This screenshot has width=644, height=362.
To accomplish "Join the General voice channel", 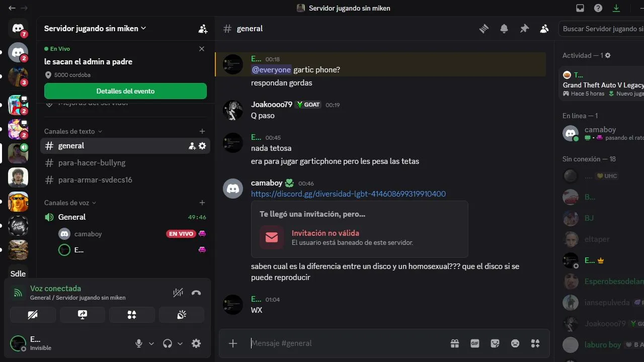I will pyautogui.click(x=125, y=217).
